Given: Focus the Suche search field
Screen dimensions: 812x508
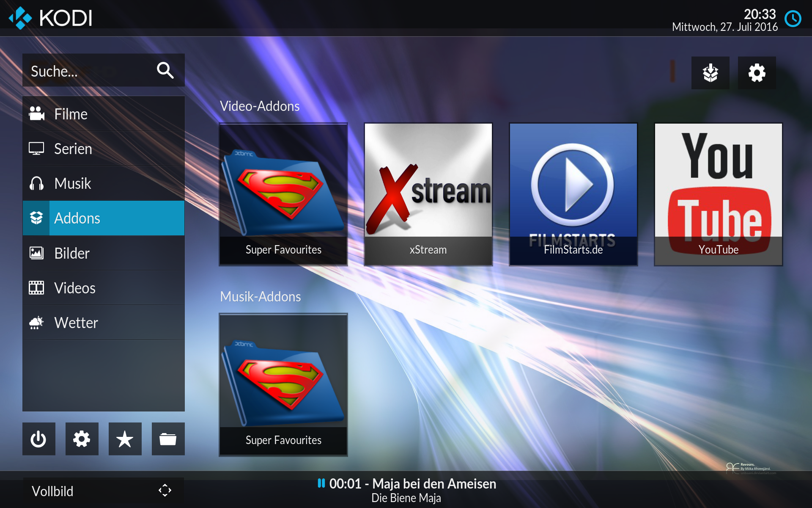Looking at the screenshot, I should click(x=104, y=70).
